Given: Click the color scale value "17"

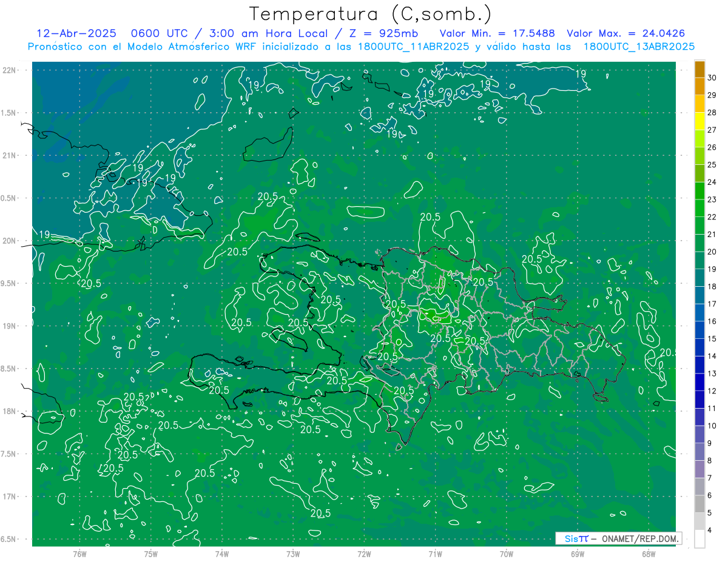Looking at the screenshot, I should click(712, 304).
